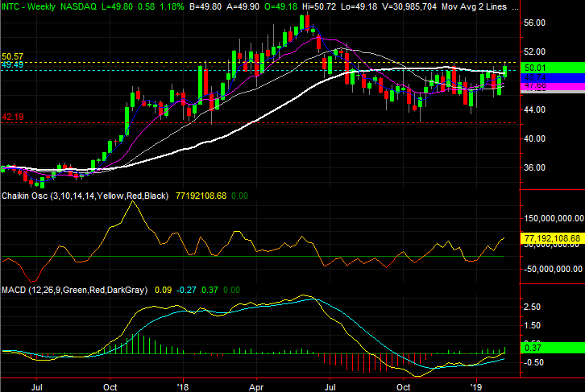Click the 56.00 price axis label

[534, 23]
